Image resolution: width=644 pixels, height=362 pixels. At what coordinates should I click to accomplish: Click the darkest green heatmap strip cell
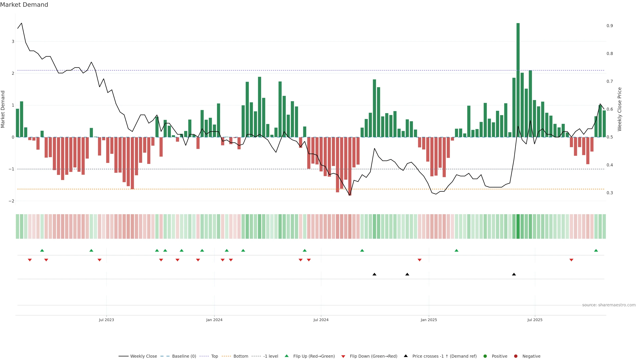click(518, 226)
